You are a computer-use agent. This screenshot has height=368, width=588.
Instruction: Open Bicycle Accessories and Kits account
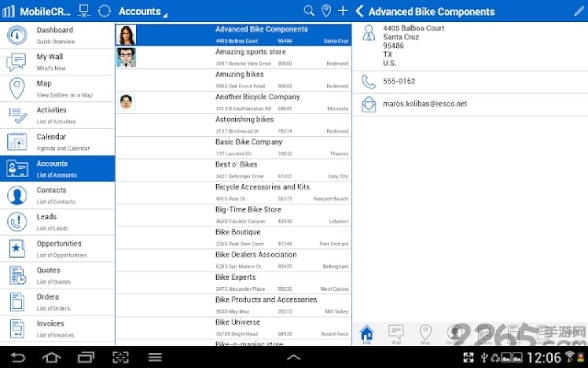pyautogui.click(x=233, y=192)
